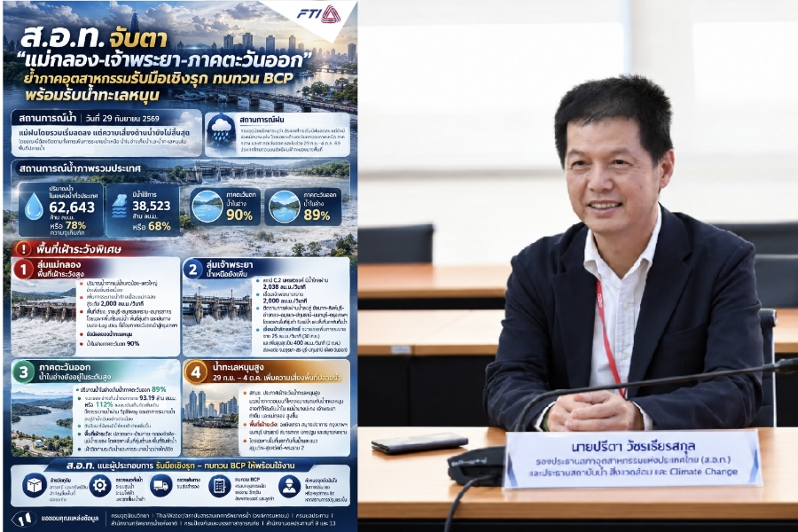Click the yellow line ending "ทบทวน BCP"
Viewport: 798px width, 532px height.
(x=159, y=78)
